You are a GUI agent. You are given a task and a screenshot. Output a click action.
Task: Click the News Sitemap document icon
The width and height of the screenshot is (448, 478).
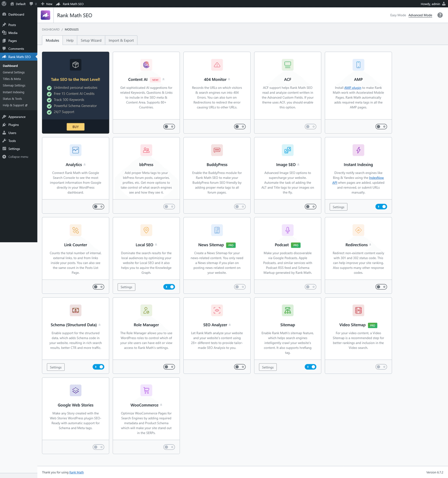click(x=217, y=230)
